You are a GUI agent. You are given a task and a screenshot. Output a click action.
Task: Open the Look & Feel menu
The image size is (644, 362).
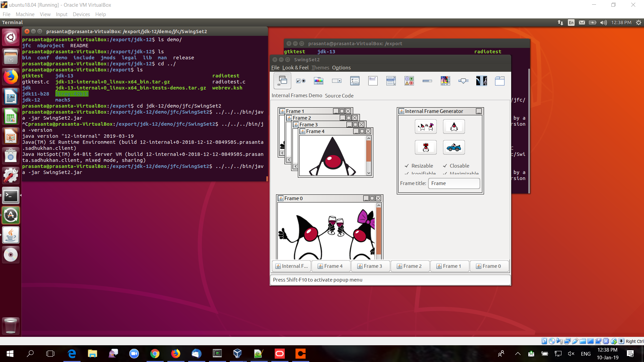click(295, 68)
